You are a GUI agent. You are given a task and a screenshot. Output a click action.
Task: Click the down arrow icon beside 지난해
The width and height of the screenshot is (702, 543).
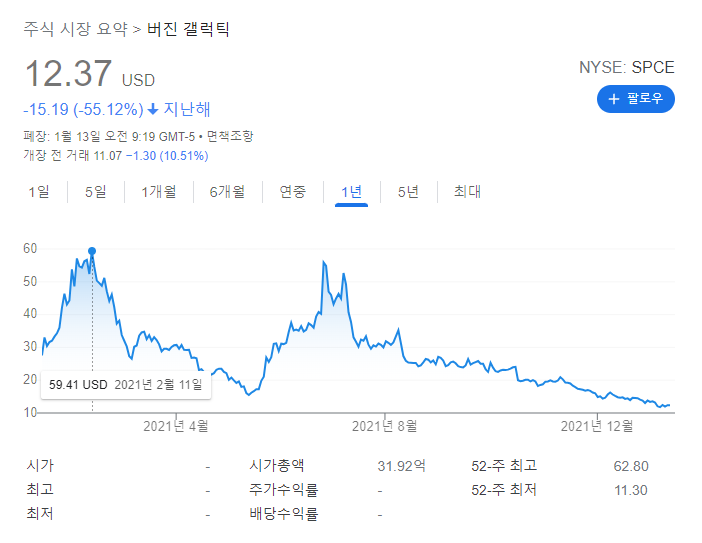click(x=153, y=109)
